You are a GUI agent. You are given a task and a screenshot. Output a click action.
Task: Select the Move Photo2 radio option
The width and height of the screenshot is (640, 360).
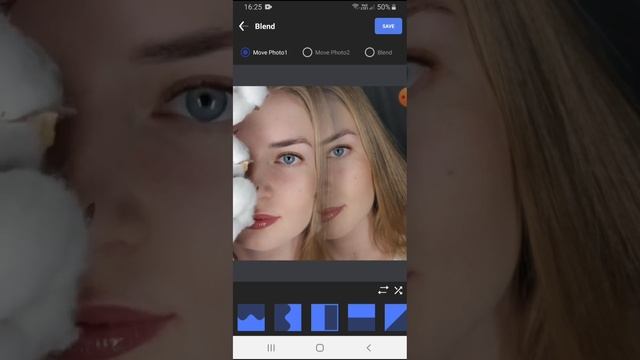point(326,52)
